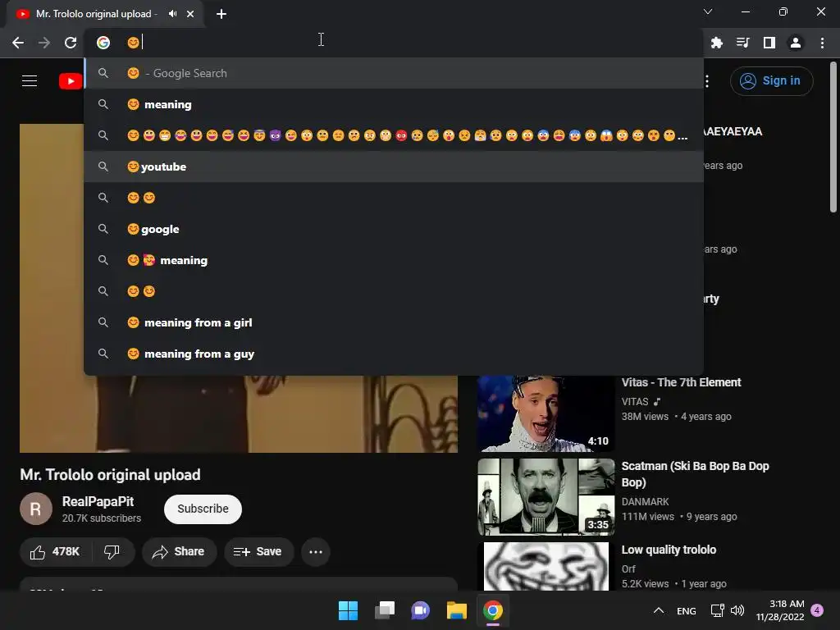Open the clock and date panel
The image size is (840, 630).
click(780, 610)
